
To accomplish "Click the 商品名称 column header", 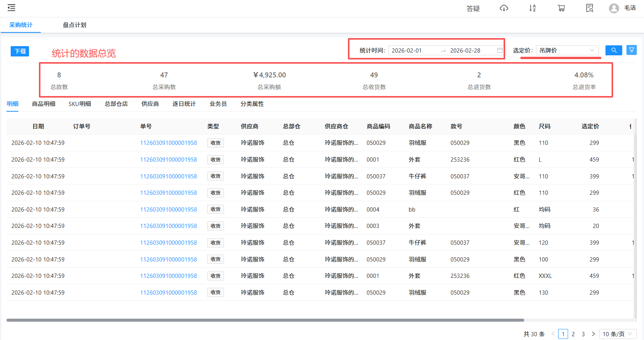I will tap(420, 126).
